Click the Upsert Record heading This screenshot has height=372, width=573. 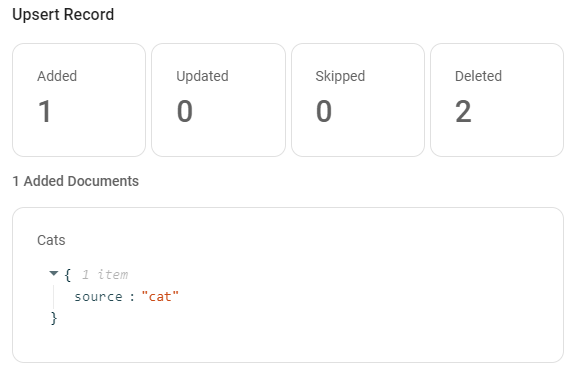(x=63, y=15)
